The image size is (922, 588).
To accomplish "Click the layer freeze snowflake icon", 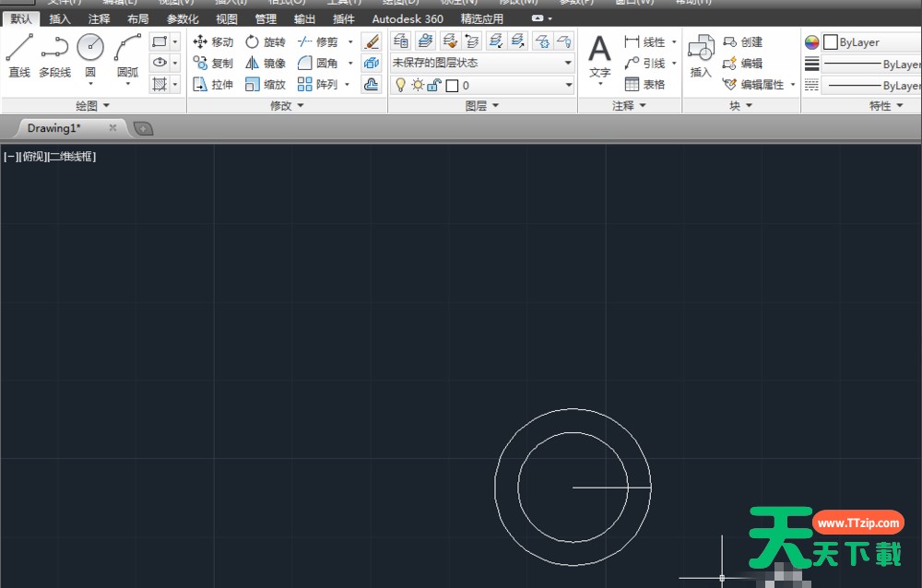I will [x=542, y=41].
